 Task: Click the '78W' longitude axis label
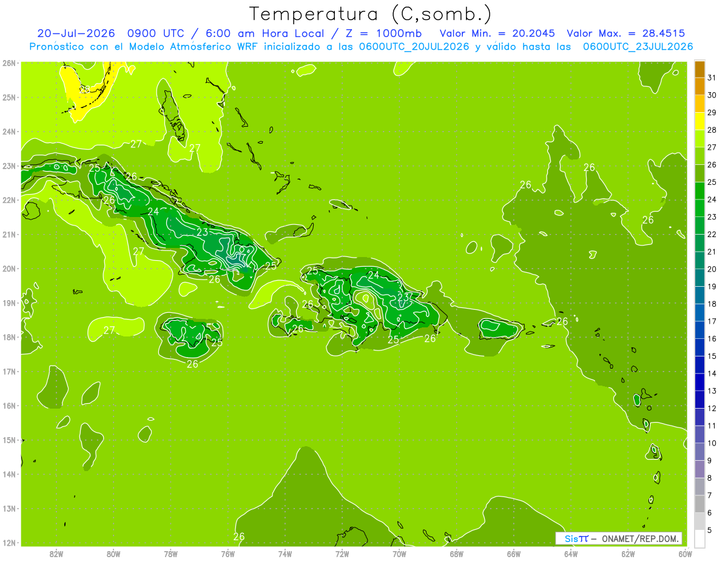[x=170, y=554]
